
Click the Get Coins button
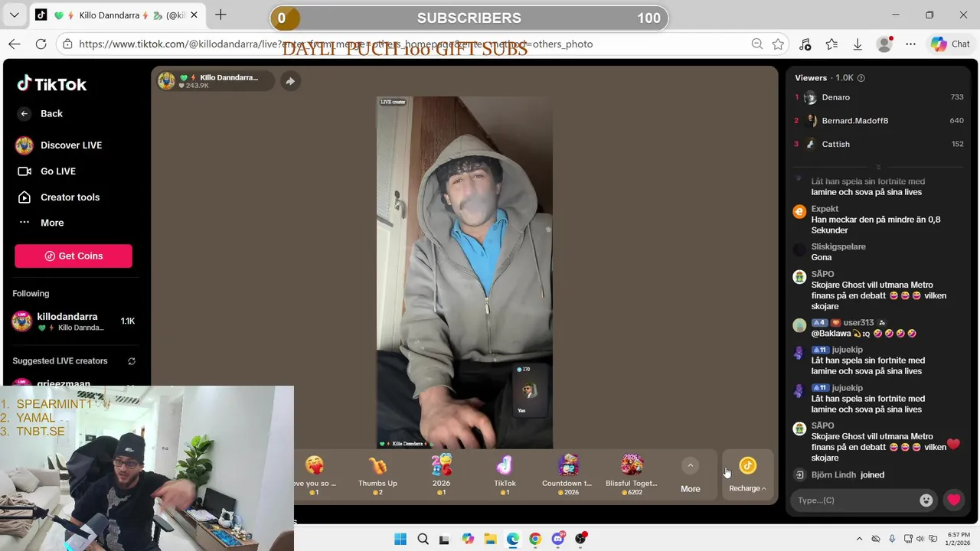(x=73, y=256)
